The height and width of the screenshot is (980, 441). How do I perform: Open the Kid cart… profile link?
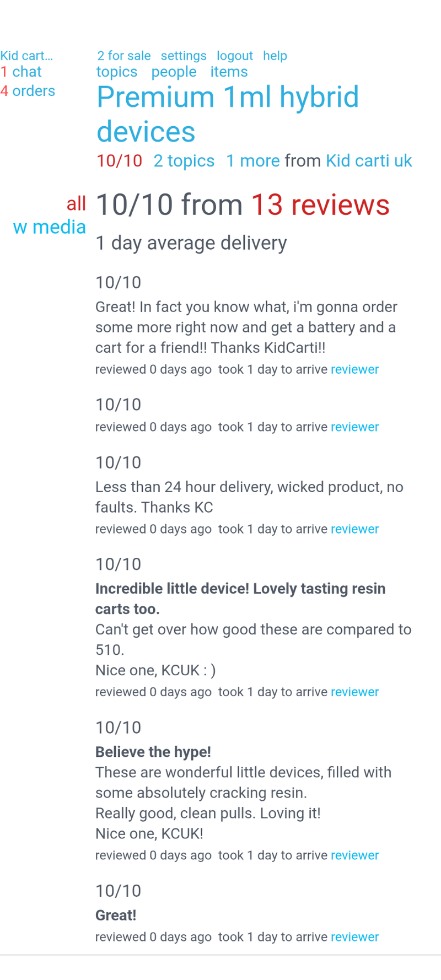point(26,56)
